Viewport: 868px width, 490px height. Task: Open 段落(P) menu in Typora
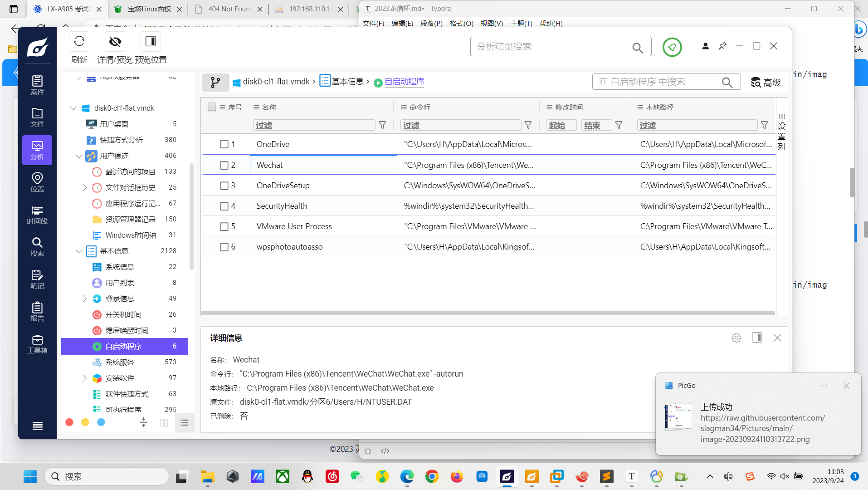pos(431,23)
